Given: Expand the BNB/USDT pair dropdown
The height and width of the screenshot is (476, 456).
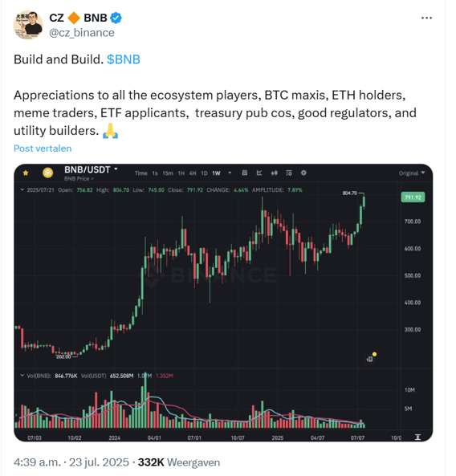Looking at the screenshot, I should tap(116, 169).
